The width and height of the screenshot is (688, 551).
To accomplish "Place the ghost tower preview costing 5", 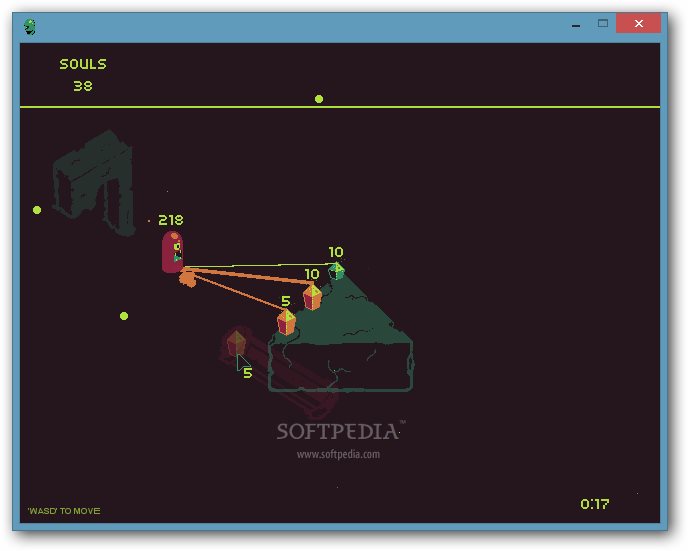I will [236, 343].
